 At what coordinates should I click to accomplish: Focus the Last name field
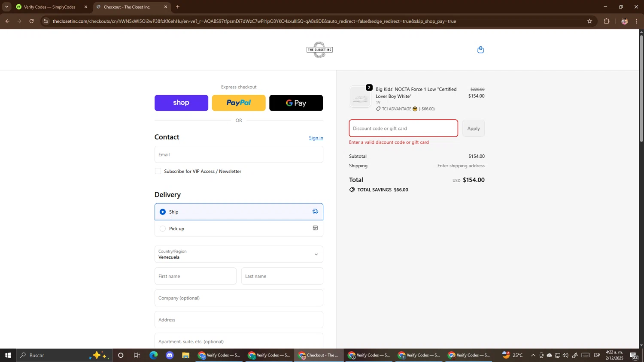click(x=282, y=276)
